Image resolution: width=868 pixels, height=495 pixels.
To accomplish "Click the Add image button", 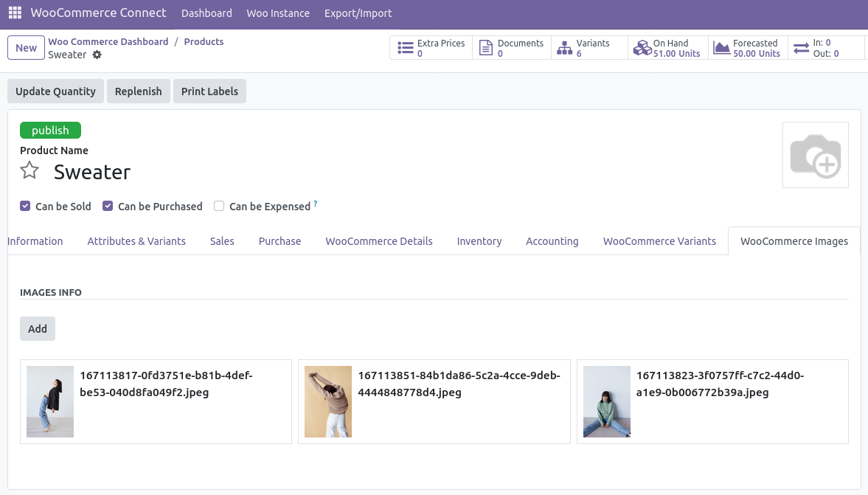I will pos(38,329).
